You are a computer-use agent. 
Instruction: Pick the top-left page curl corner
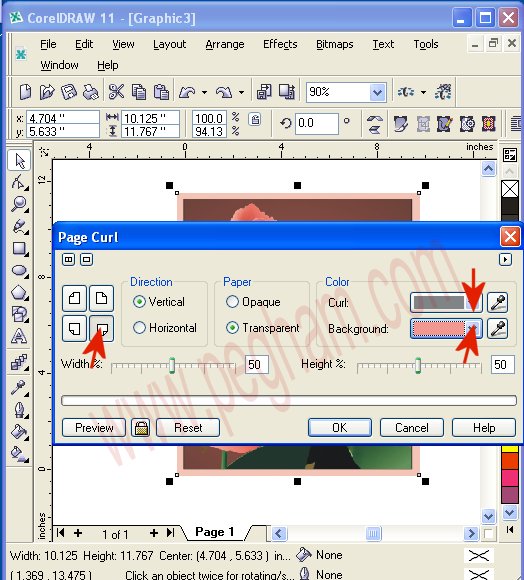click(x=75, y=298)
